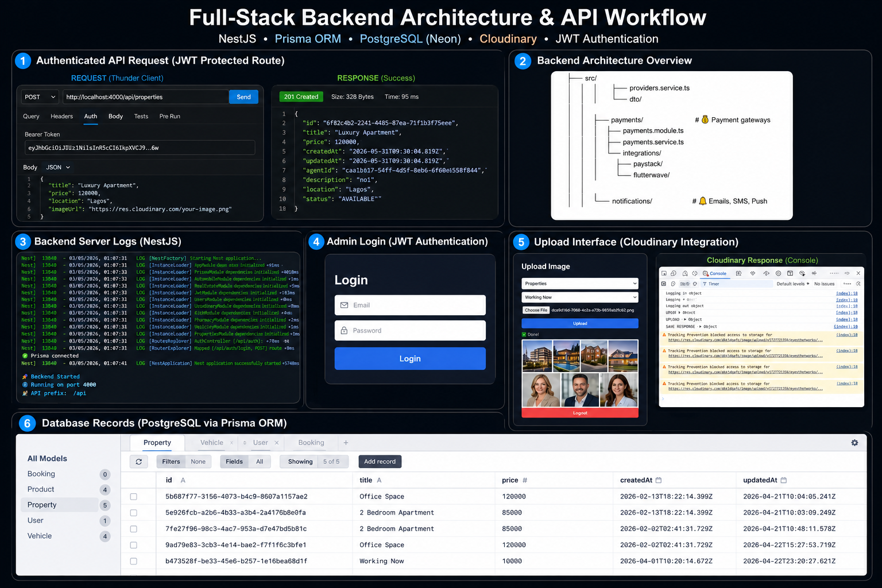
Task: Switch to the Headers tab in Thunder Client
Action: point(61,116)
